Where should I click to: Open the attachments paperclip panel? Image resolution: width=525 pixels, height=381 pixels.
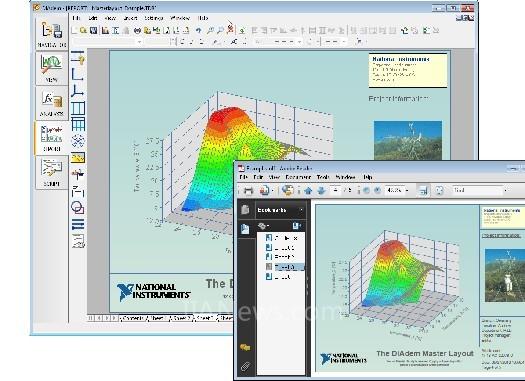[x=246, y=366]
